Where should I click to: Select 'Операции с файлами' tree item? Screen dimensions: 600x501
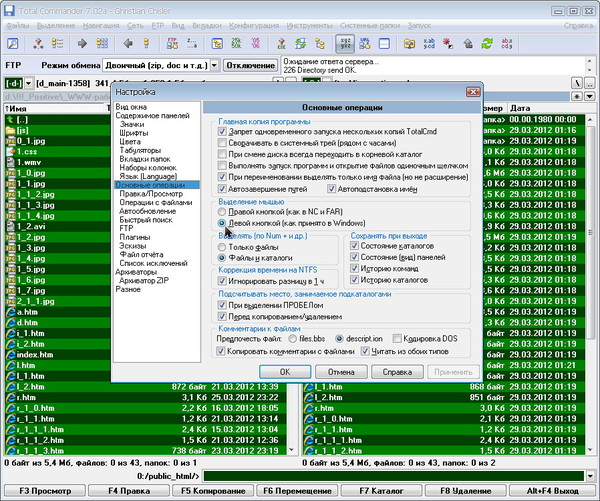click(156, 202)
